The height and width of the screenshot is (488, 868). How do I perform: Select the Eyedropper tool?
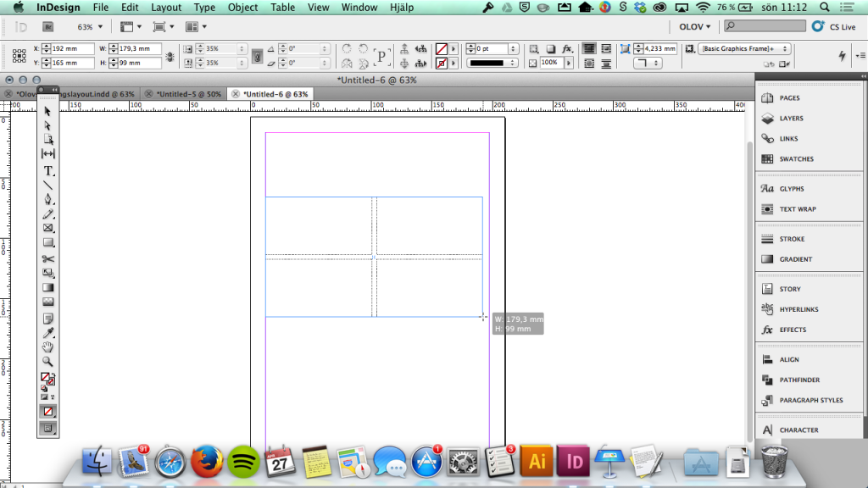(48, 332)
